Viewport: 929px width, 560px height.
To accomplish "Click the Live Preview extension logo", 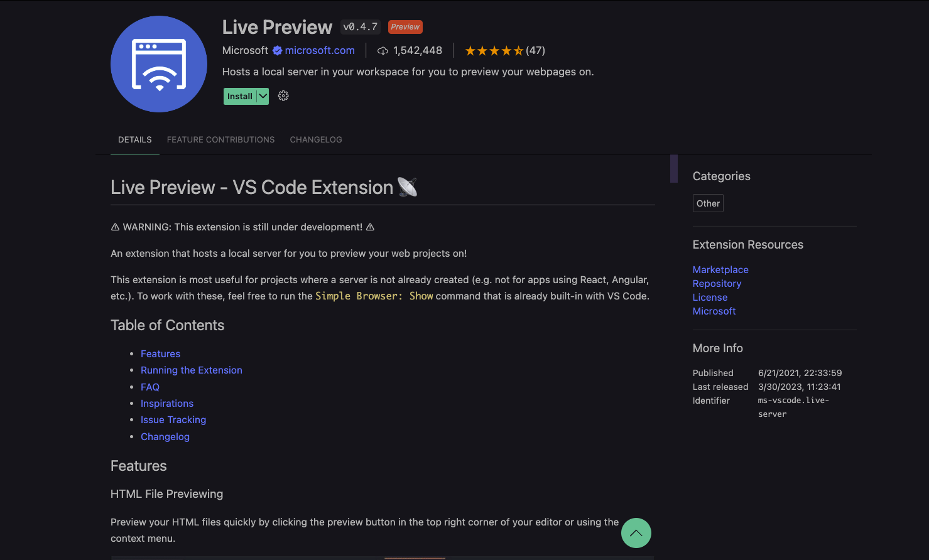I will click(158, 63).
